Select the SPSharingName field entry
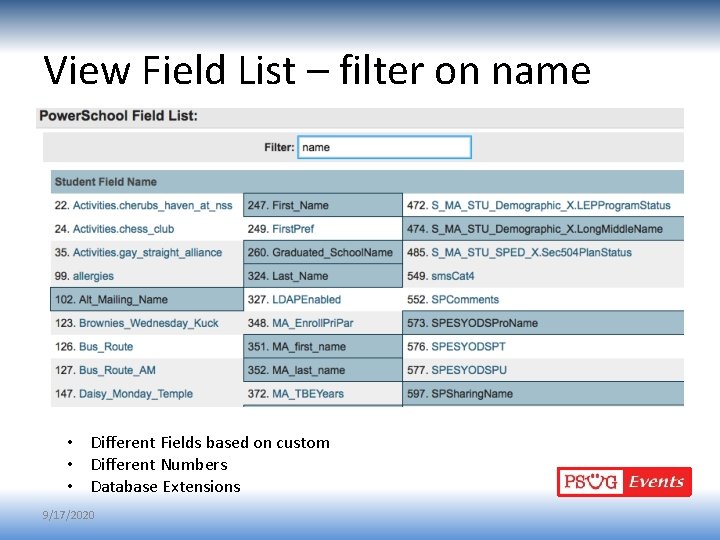This screenshot has height=540, width=720. 543,394
